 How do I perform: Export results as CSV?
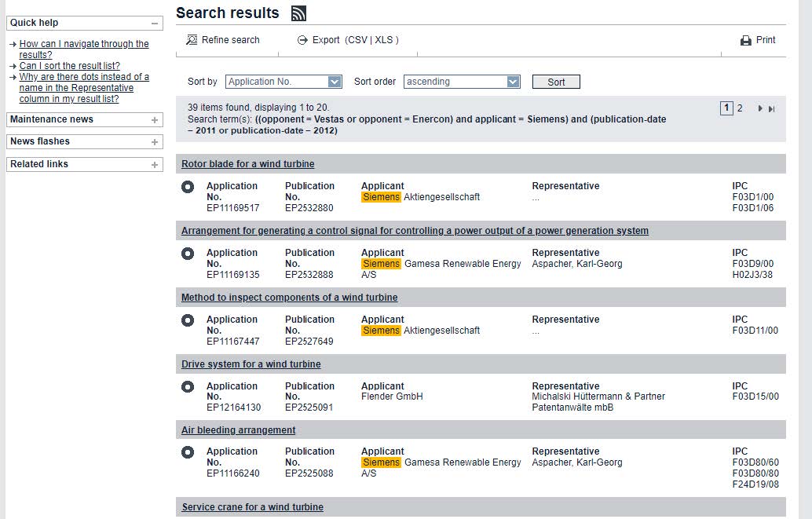358,40
